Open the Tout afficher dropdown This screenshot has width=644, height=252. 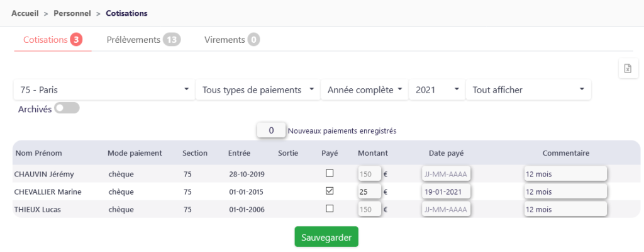528,89
